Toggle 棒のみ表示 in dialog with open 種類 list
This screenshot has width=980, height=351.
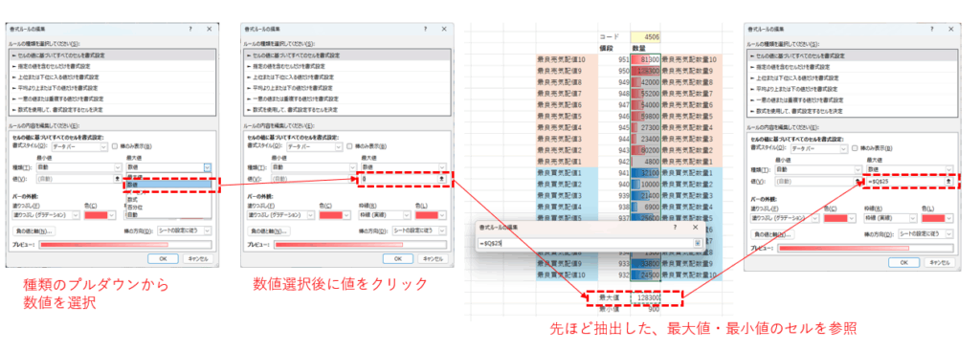click(x=115, y=146)
